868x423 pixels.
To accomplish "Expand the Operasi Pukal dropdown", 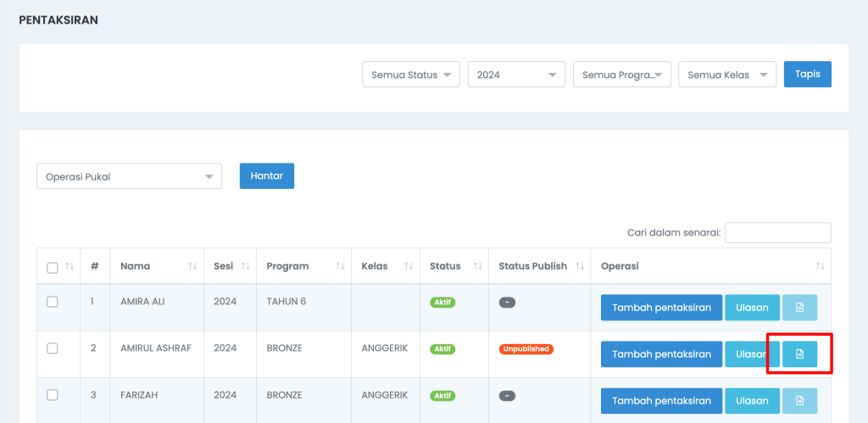I will click(x=129, y=176).
